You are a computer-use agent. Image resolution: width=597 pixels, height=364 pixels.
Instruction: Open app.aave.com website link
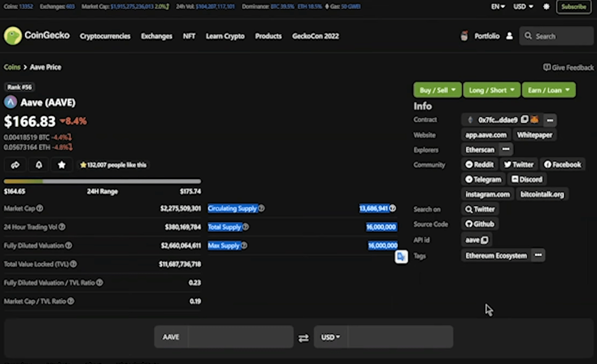[486, 135]
